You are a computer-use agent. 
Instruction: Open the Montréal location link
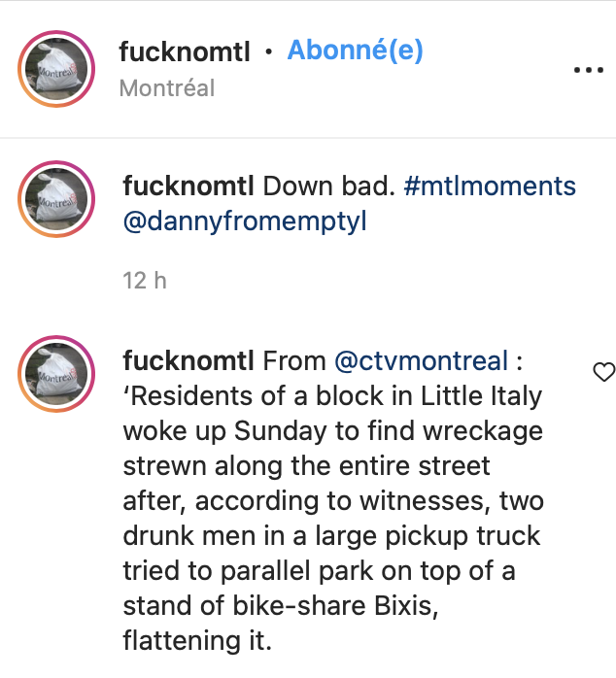pos(166,88)
